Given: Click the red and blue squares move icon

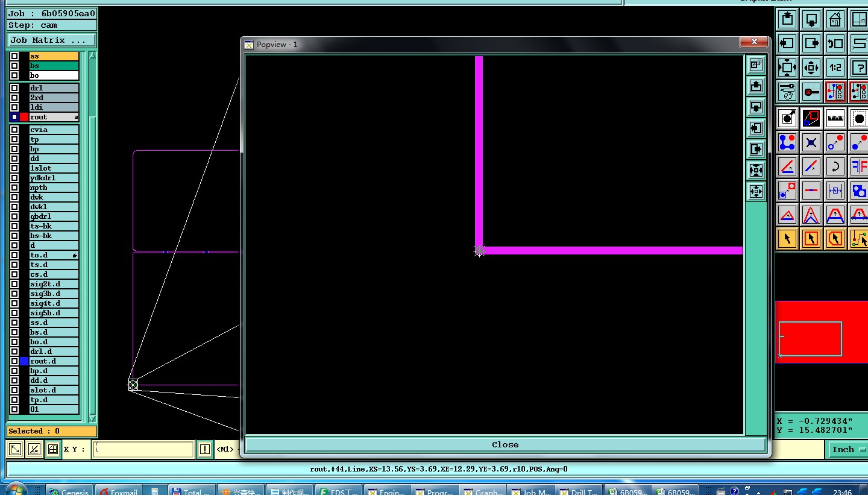Looking at the screenshot, I should [788, 191].
